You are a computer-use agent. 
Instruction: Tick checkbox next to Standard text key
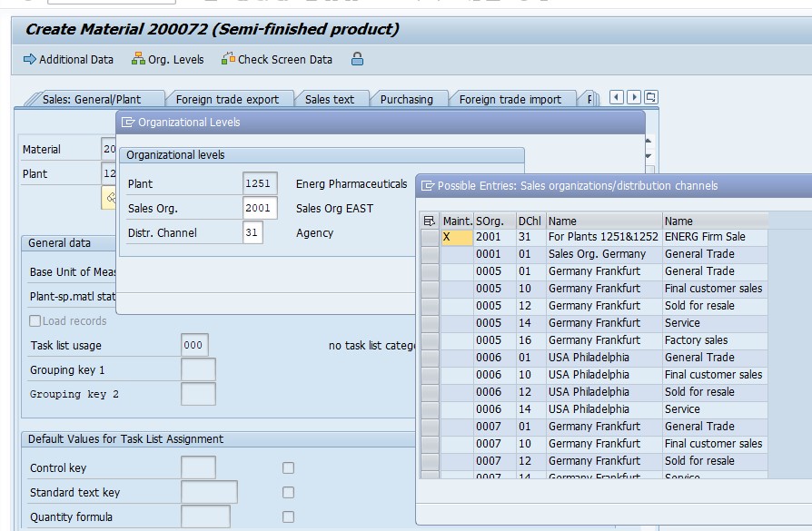coord(289,492)
